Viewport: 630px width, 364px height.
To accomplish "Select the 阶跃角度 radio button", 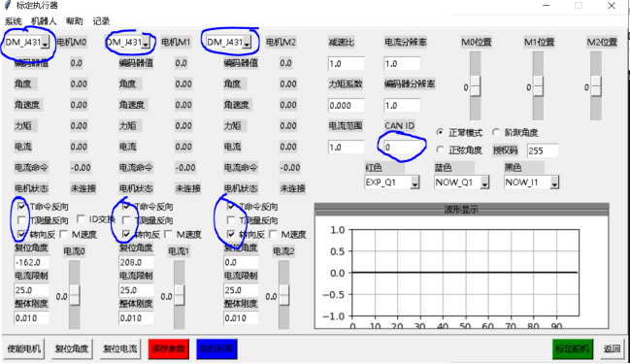I will pyautogui.click(x=496, y=132).
